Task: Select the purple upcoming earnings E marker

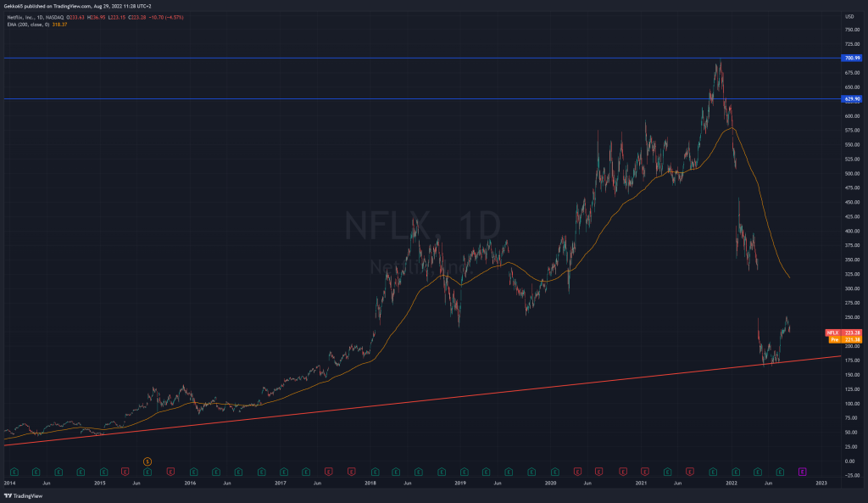Action: (x=803, y=470)
